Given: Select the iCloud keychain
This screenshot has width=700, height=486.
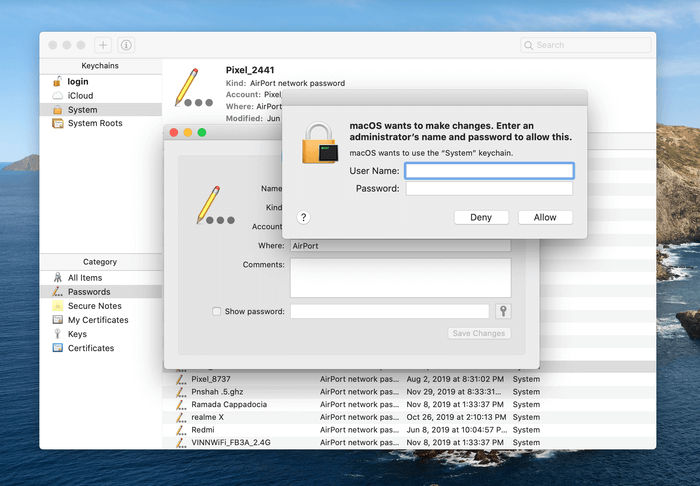Looking at the screenshot, I should click(x=101, y=96).
